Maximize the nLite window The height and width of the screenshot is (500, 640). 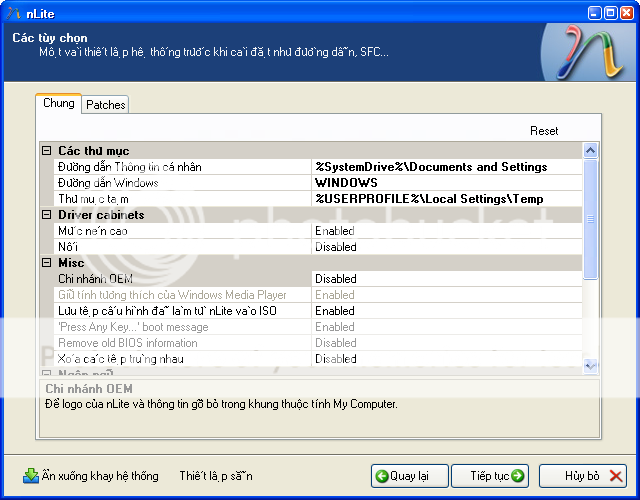coord(611,13)
